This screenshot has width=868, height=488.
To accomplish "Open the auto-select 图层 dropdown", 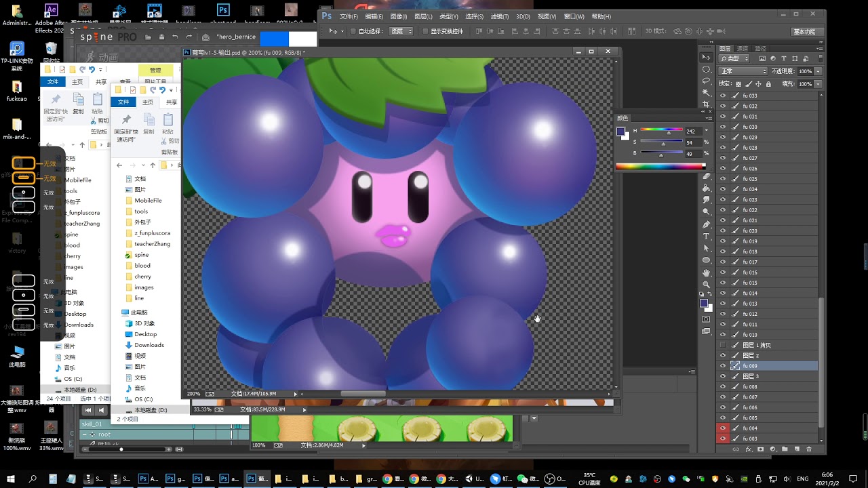I will click(x=401, y=31).
